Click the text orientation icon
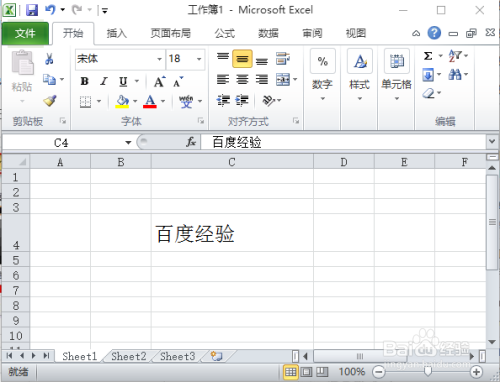The height and width of the screenshot is (382, 500). [x=269, y=100]
